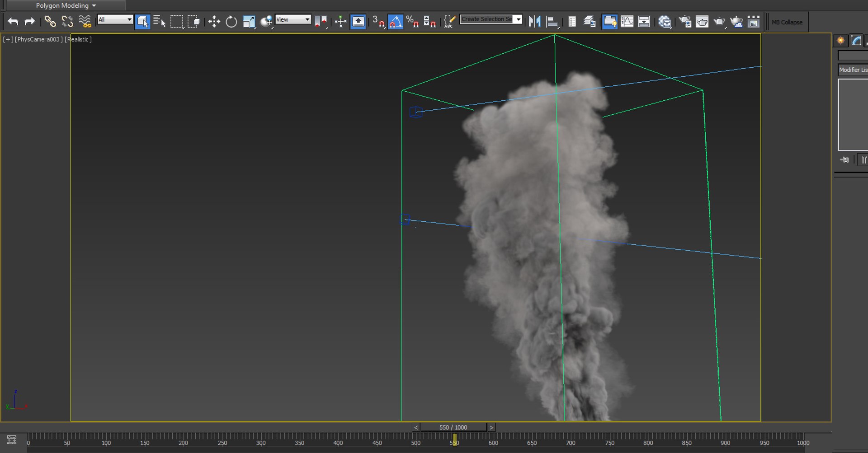Viewport: 868px width, 453px height.
Task: Activate Select and Link tool
Action: click(50, 22)
